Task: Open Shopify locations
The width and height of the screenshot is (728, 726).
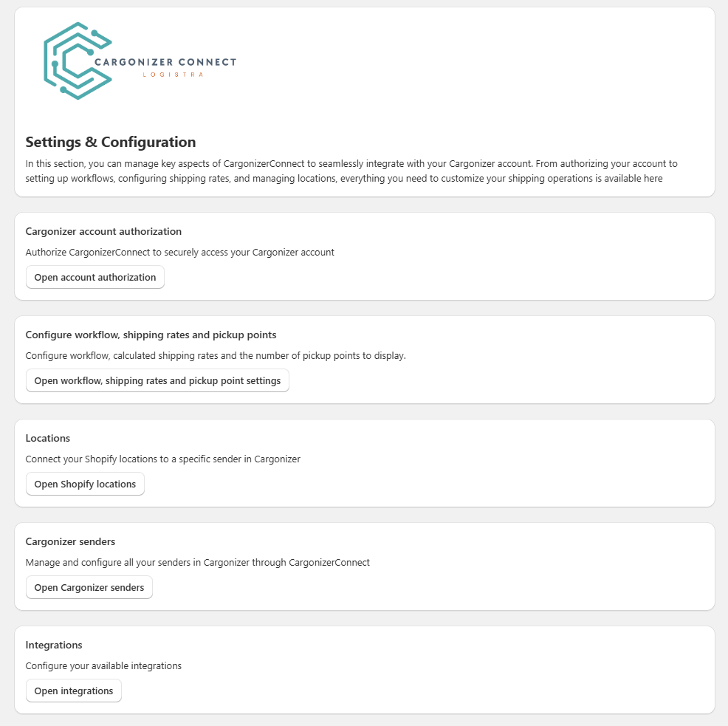Action: pyautogui.click(x=85, y=484)
